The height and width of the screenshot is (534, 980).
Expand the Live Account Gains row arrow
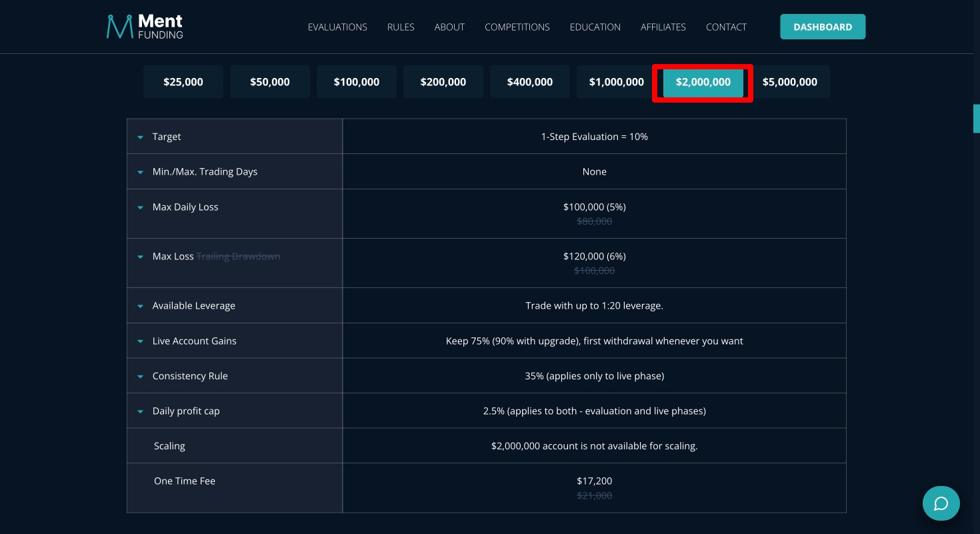[x=140, y=341]
